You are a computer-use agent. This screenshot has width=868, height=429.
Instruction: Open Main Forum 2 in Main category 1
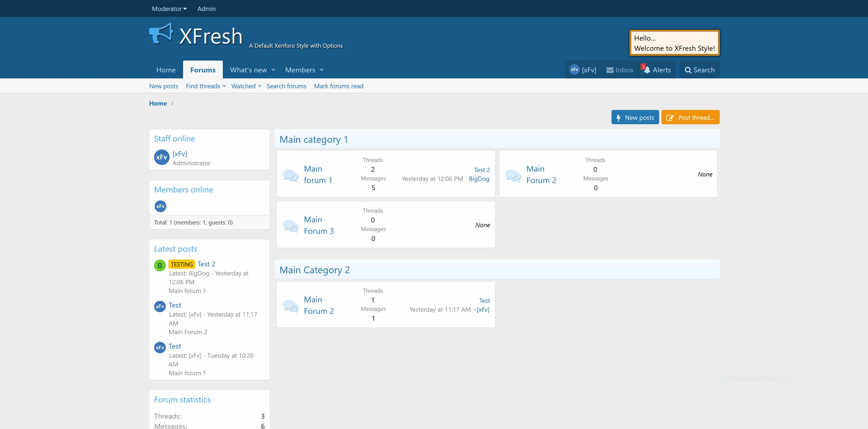541,175
